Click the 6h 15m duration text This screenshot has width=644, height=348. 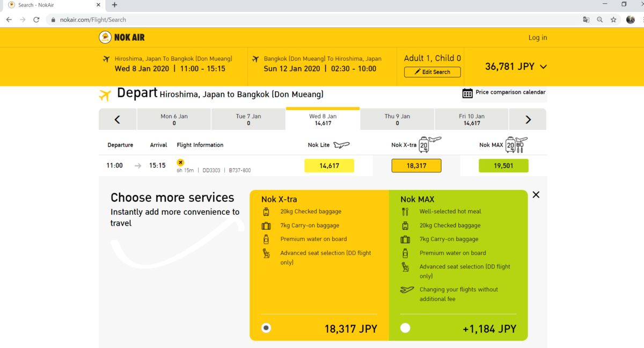pos(186,170)
